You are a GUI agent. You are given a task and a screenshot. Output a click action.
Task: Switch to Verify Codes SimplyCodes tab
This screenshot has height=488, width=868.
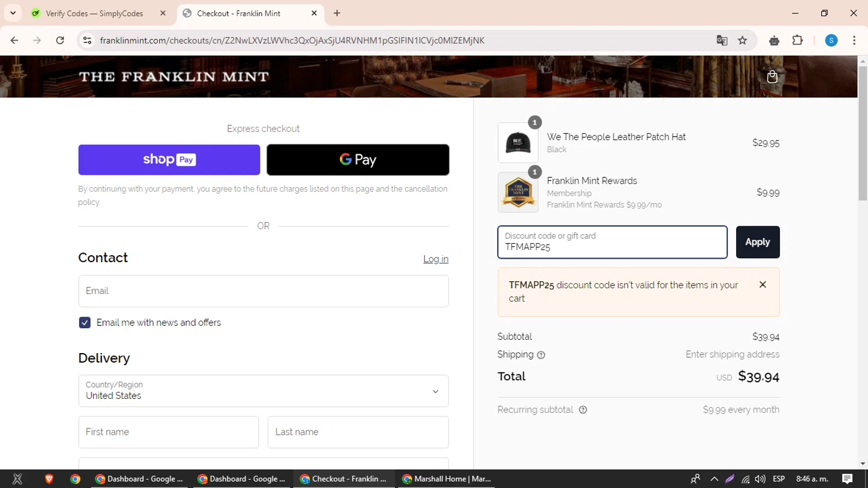tap(94, 13)
